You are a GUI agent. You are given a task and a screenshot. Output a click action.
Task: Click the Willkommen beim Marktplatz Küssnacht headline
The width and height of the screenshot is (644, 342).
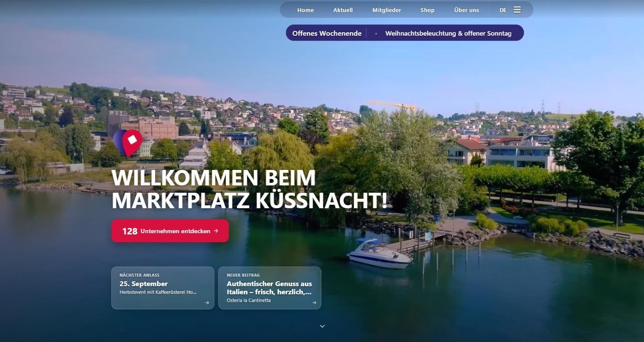[x=249, y=189]
